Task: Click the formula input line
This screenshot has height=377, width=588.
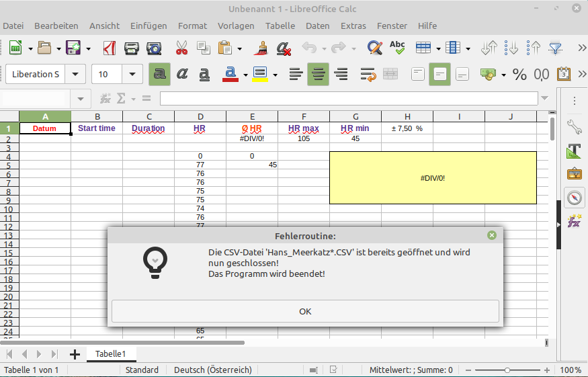Action: click(349, 99)
